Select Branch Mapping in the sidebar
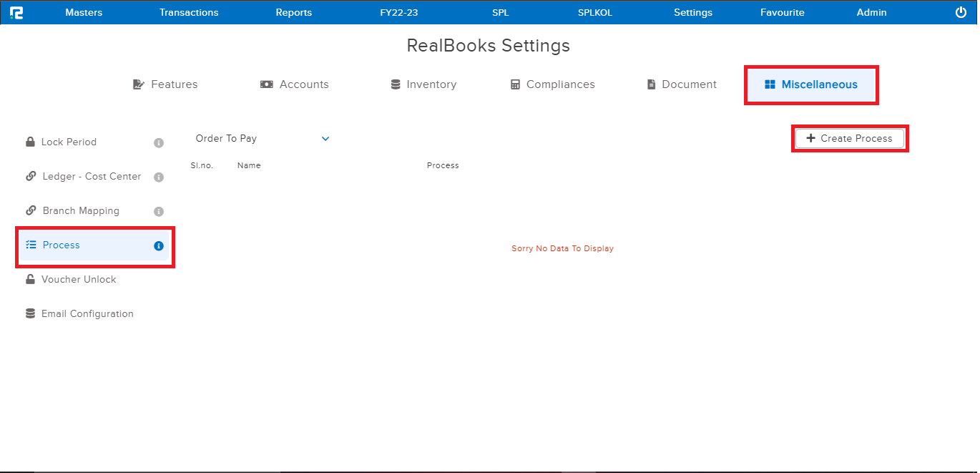This screenshot has height=473, width=980. pos(80,211)
